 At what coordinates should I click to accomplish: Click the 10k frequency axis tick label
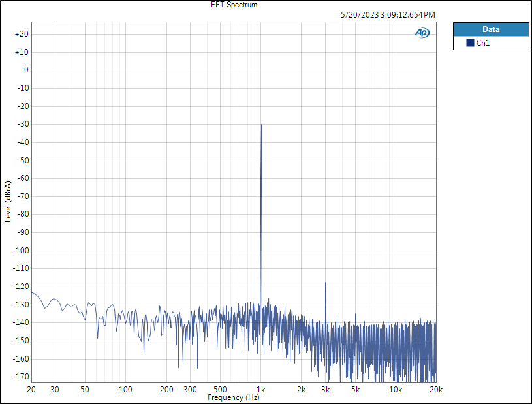[x=396, y=390]
